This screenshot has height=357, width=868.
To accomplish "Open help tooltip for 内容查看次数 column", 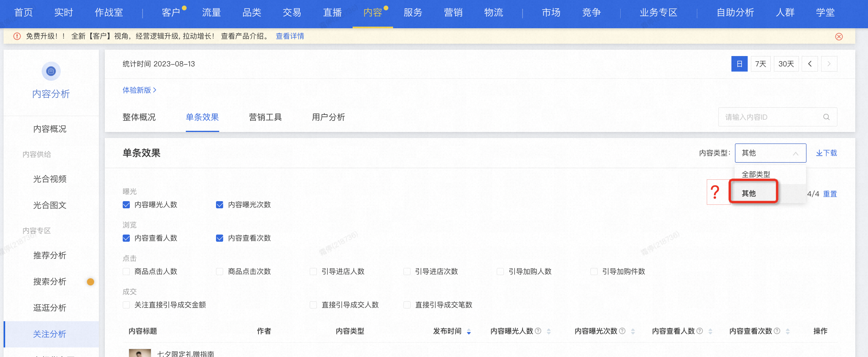I will [777, 331].
